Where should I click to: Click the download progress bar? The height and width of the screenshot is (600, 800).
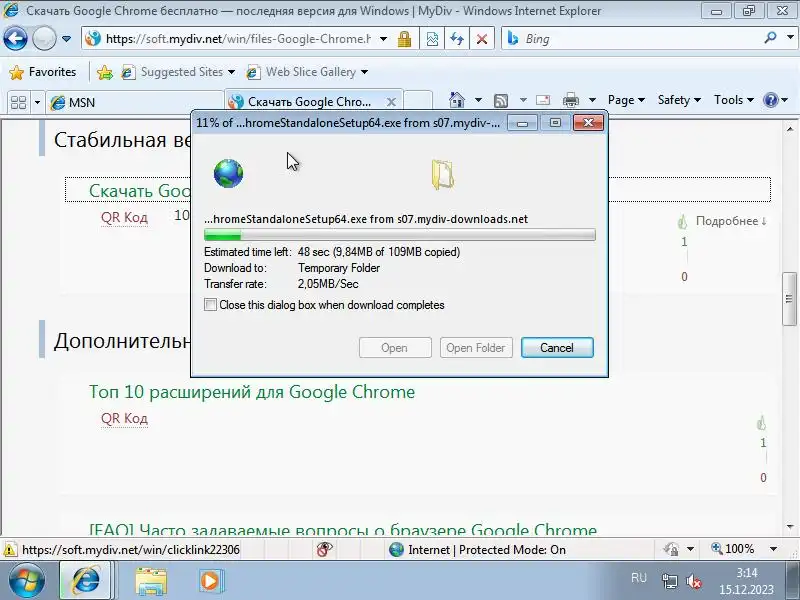399,235
